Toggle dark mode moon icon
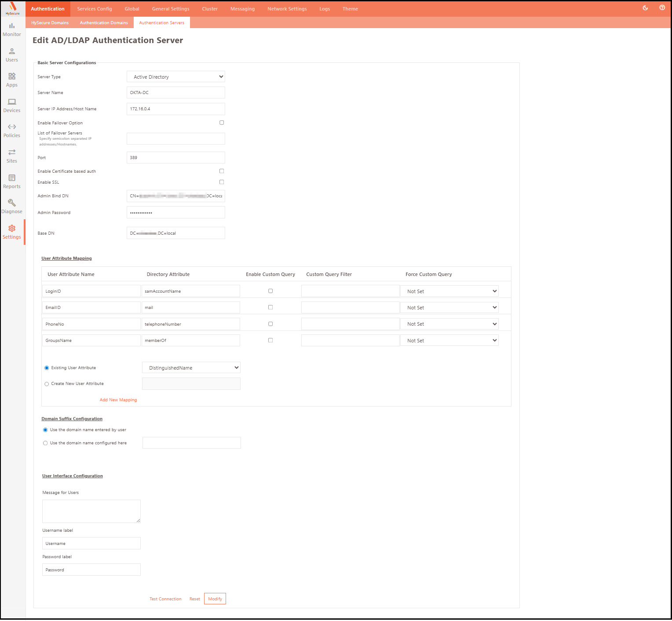Viewport: 672px width, 621px height. coord(645,8)
